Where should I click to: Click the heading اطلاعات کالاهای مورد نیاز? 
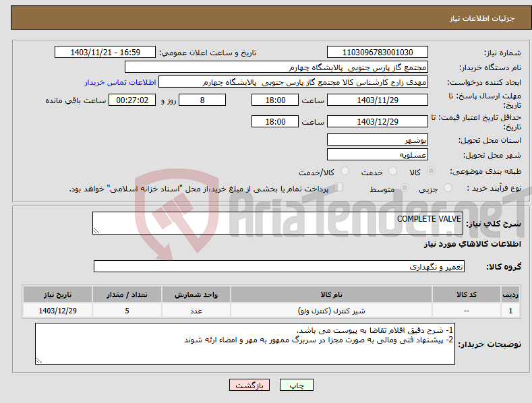[472, 244]
